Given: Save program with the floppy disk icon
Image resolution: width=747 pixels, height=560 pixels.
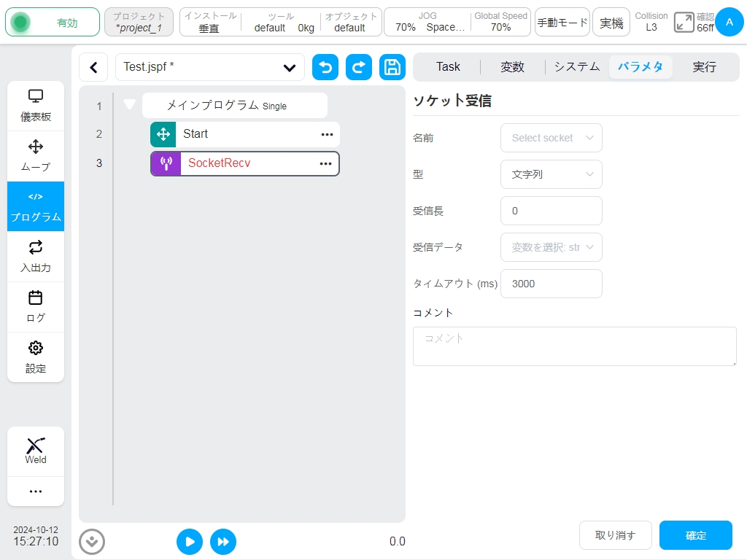Looking at the screenshot, I should (x=392, y=67).
